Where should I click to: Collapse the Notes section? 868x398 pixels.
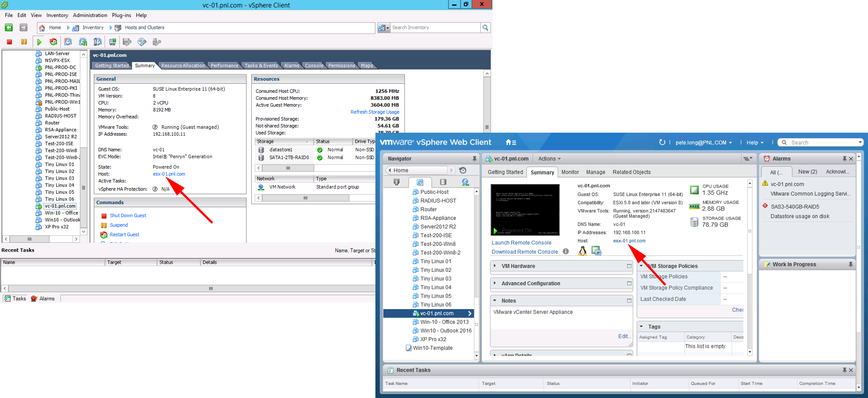pyautogui.click(x=495, y=300)
